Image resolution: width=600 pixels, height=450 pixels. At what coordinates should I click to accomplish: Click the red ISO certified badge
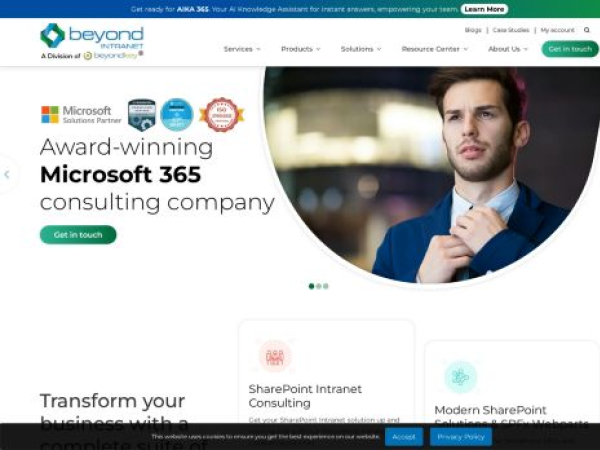point(222,115)
